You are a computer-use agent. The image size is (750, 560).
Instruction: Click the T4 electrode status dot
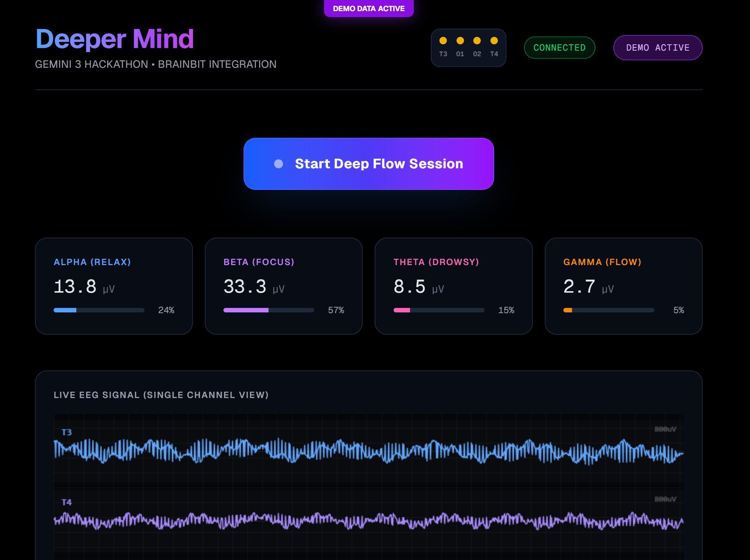tap(494, 41)
